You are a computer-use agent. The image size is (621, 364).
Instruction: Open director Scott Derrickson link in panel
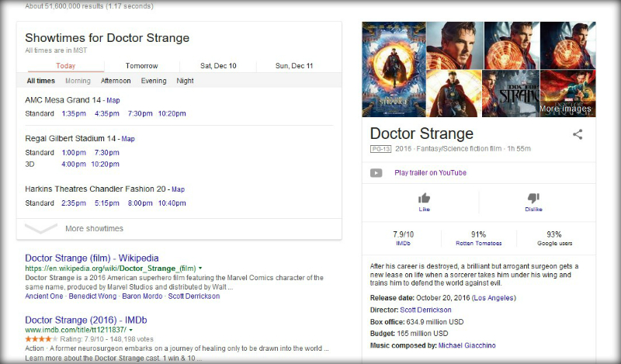[425, 310]
